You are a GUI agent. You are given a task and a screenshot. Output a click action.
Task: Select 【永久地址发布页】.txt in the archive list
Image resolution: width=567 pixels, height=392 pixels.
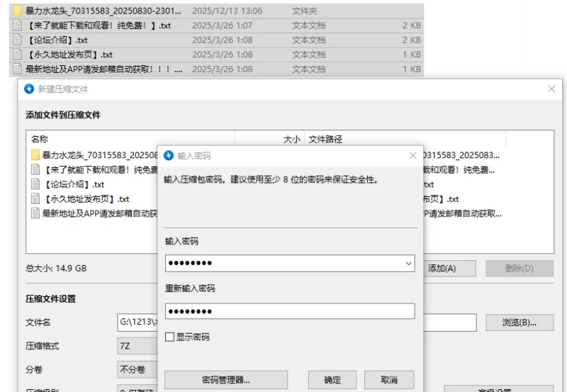pyautogui.click(x=86, y=198)
